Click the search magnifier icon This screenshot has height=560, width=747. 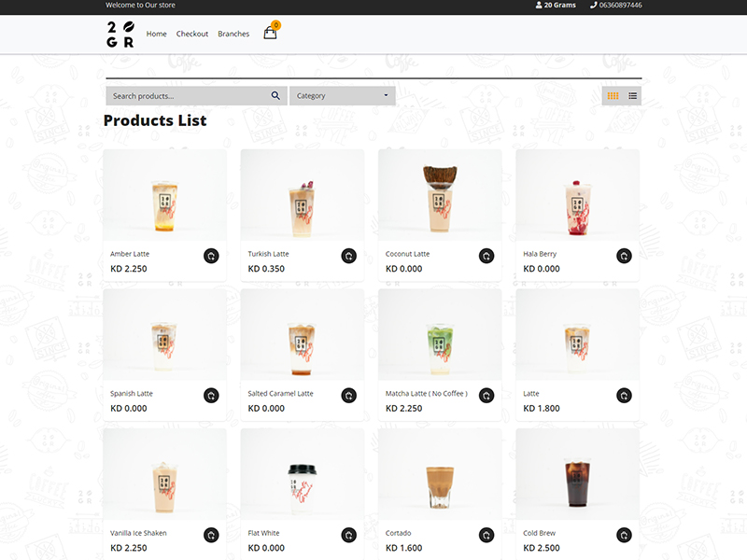click(x=275, y=96)
